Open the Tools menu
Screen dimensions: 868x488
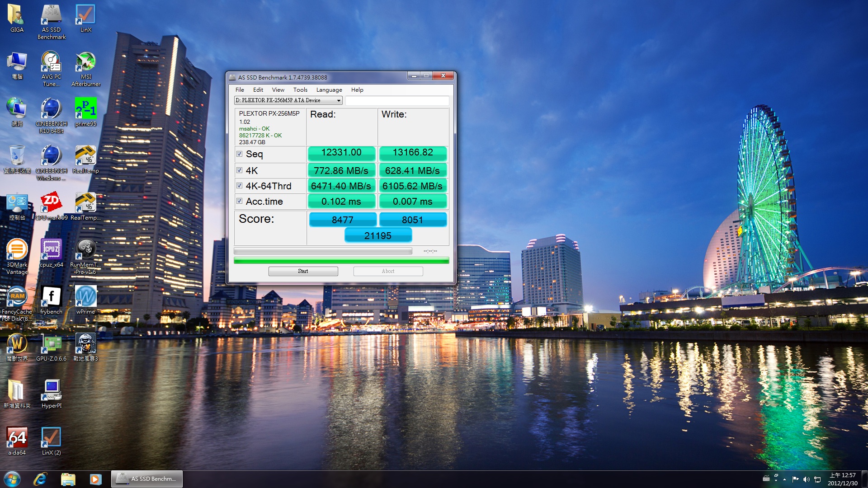pyautogui.click(x=300, y=90)
